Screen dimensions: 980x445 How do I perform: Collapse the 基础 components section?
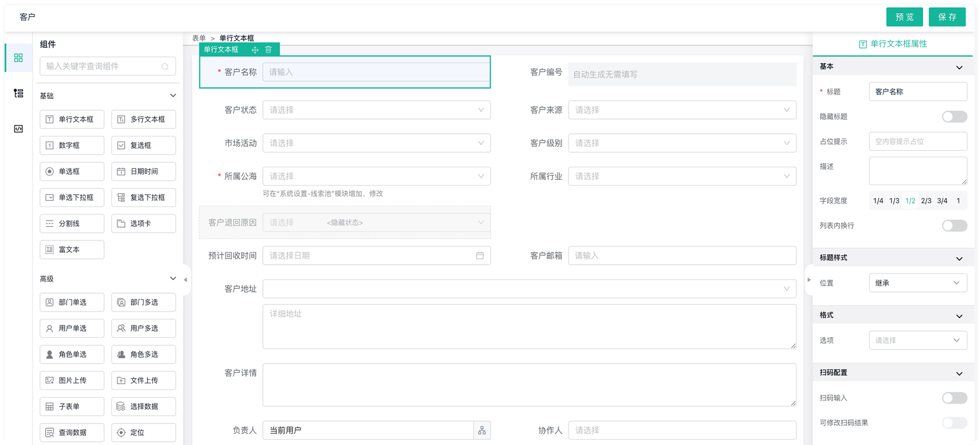(173, 96)
